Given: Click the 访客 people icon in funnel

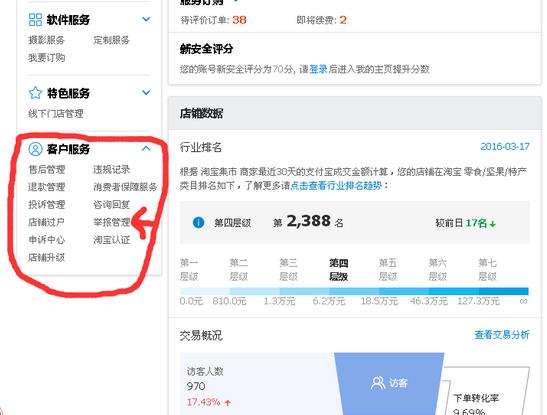Looking at the screenshot, I should (x=378, y=383).
